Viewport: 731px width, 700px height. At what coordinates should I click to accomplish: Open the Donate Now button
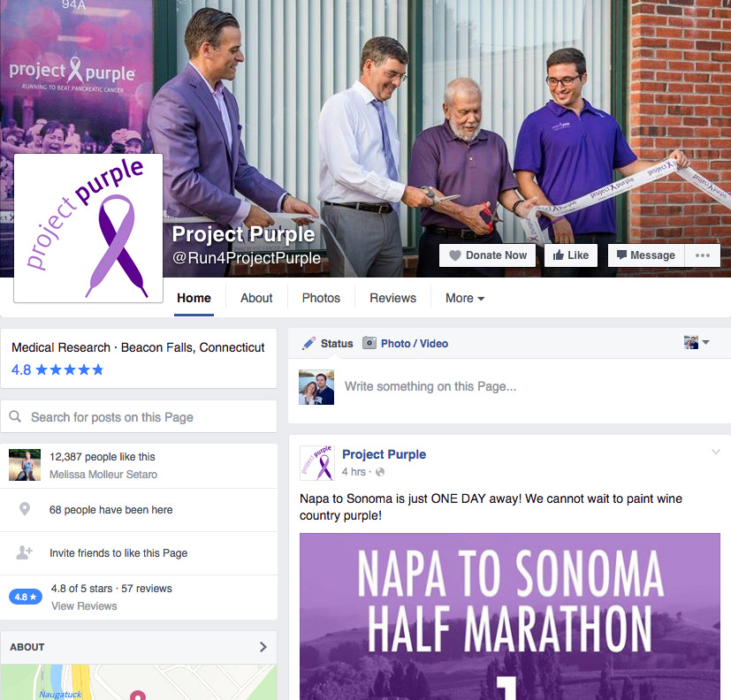click(x=487, y=255)
